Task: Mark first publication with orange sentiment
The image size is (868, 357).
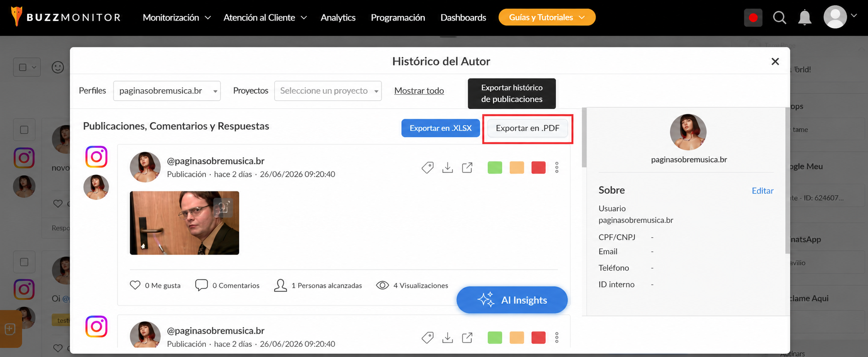Action: pos(517,167)
